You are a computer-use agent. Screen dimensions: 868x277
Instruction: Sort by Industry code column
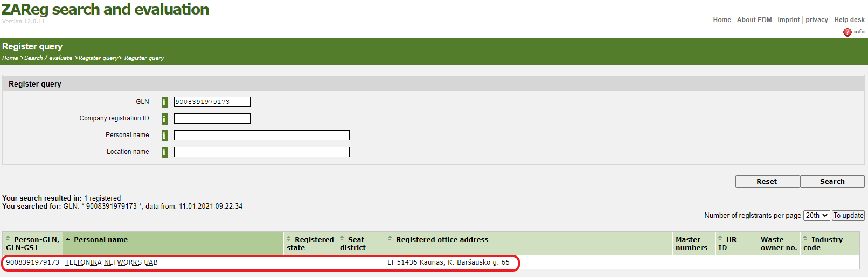(805, 239)
